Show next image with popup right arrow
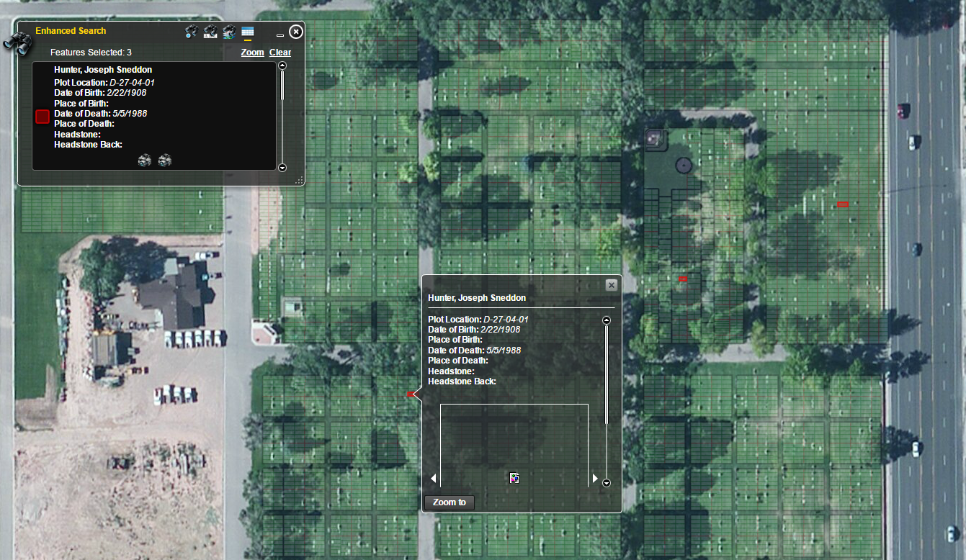The width and height of the screenshot is (966, 560). (595, 479)
